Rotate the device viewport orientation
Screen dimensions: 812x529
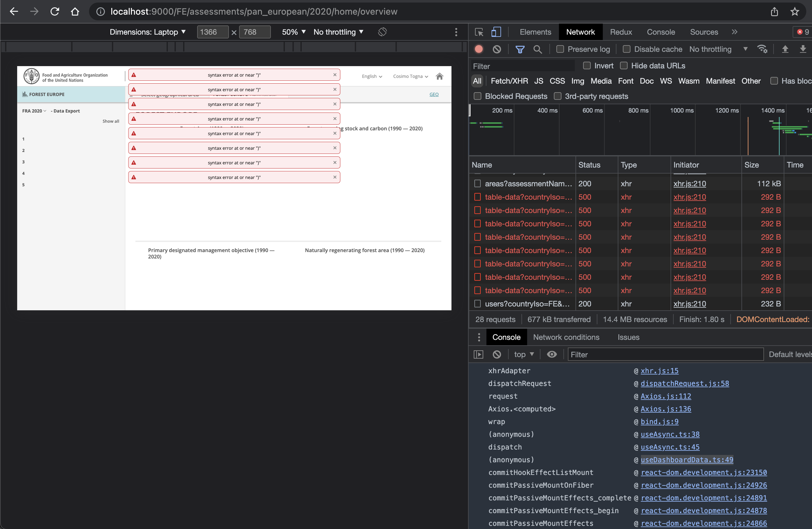pos(382,32)
